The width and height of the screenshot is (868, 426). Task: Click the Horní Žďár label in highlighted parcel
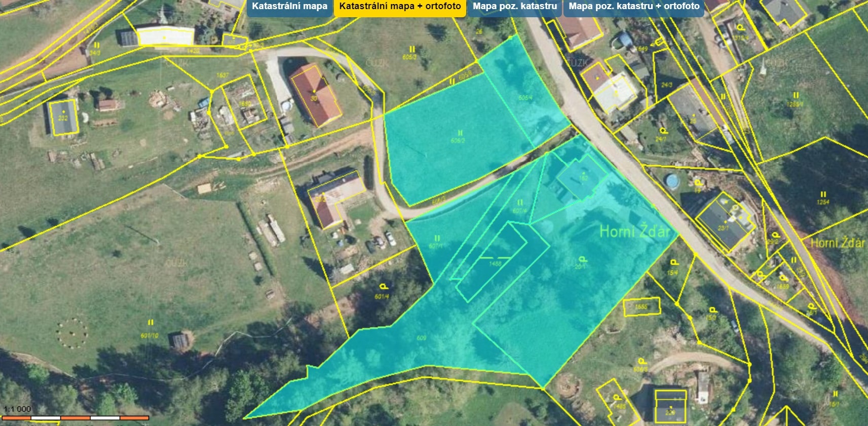tap(634, 232)
